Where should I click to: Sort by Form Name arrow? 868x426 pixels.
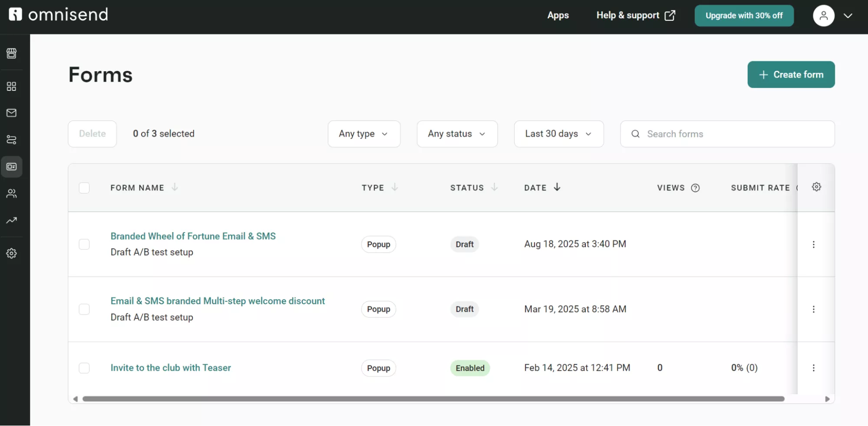tap(175, 187)
